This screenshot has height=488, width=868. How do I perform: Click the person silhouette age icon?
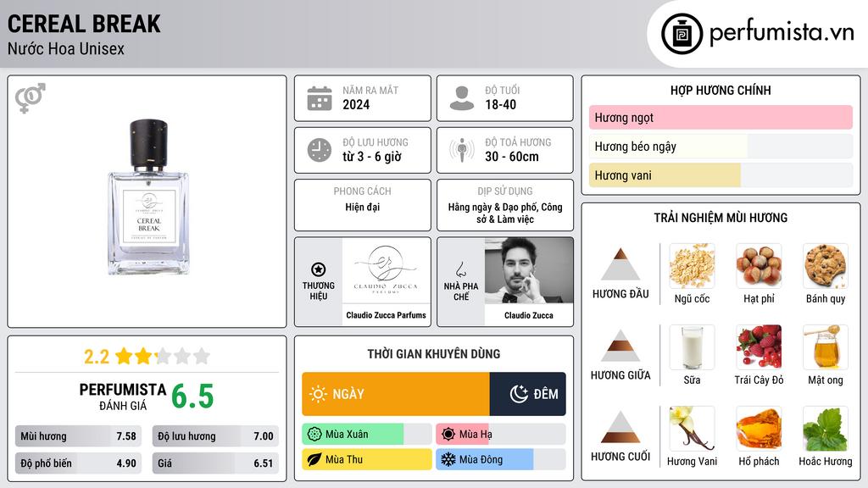(x=462, y=98)
